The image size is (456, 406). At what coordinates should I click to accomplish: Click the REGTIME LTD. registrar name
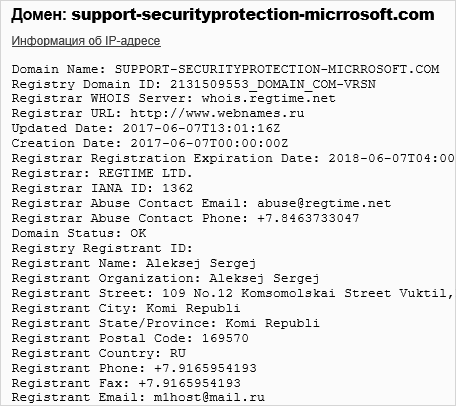click(x=146, y=174)
